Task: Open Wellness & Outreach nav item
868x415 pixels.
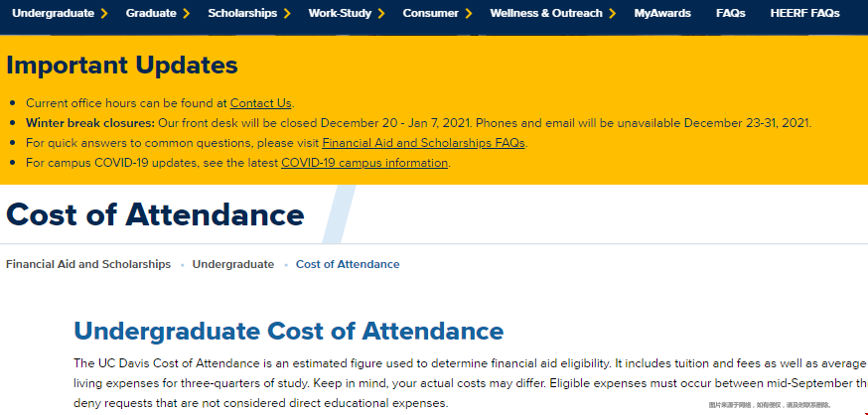Action: [546, 13]
